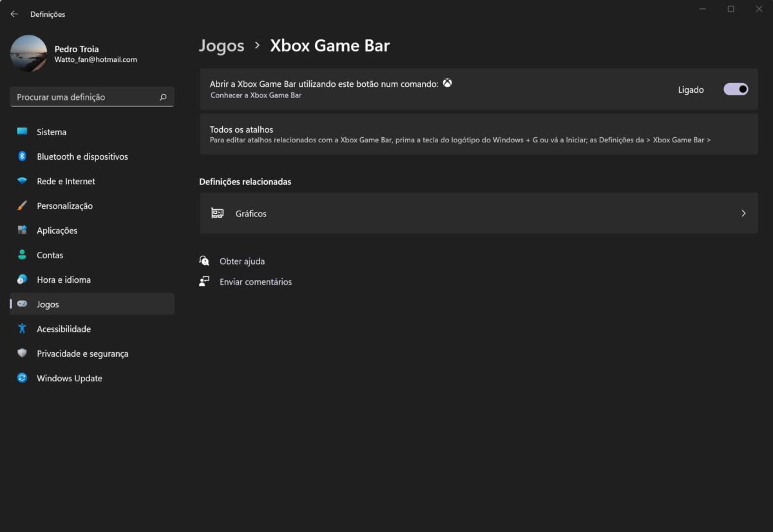The height and width of the screenshot is (532, 773).
Task: Minimize the Definições window
Action: (x=703, y=9)
